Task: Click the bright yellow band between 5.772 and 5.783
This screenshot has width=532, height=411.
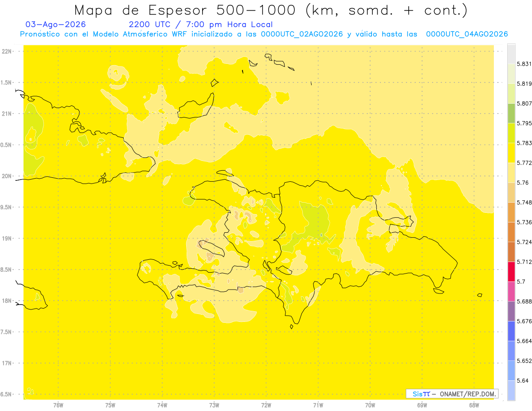Action: [511, 153]
